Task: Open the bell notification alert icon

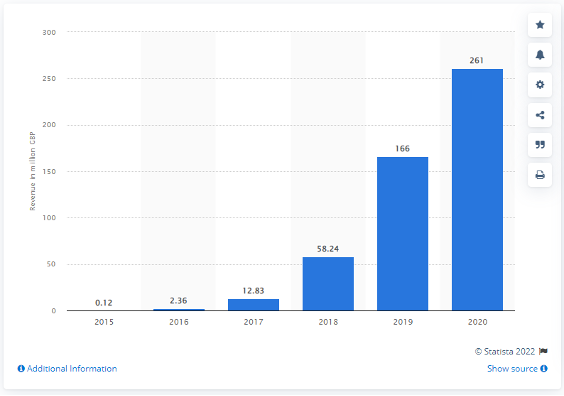Action: click(x=540, y=55)
